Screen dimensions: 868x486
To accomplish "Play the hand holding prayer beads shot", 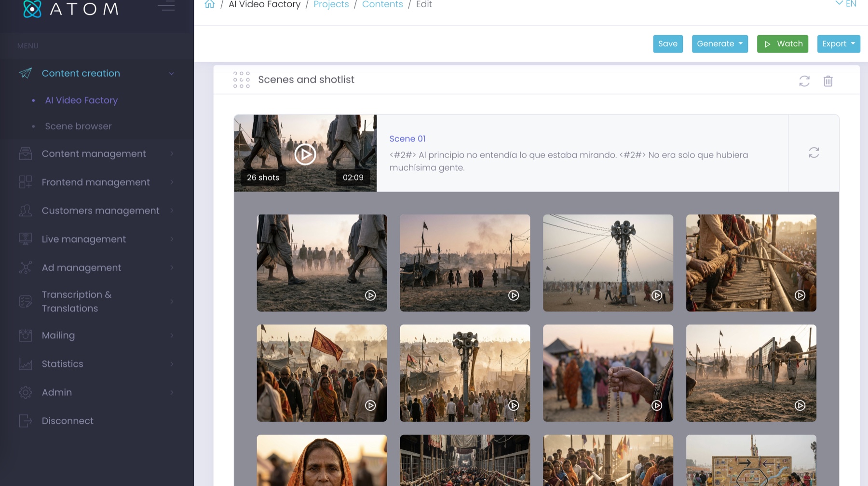I will click(x=657, y=405).
